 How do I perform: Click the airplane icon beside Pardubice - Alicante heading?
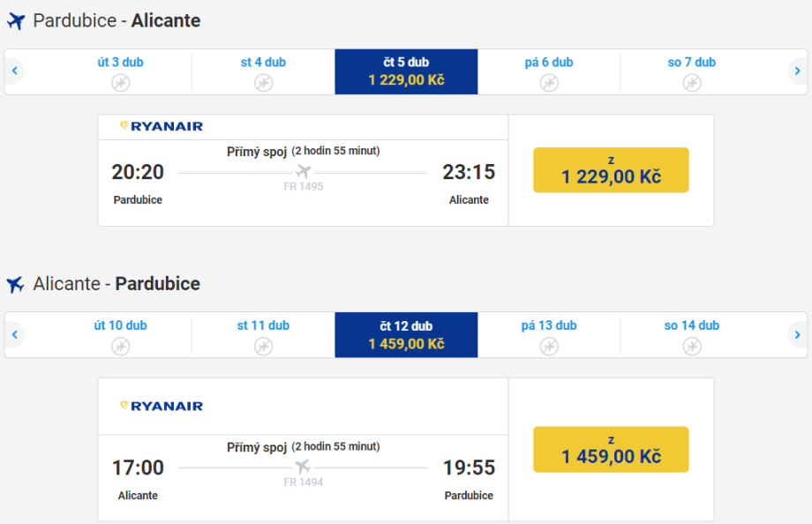point(16,21)
